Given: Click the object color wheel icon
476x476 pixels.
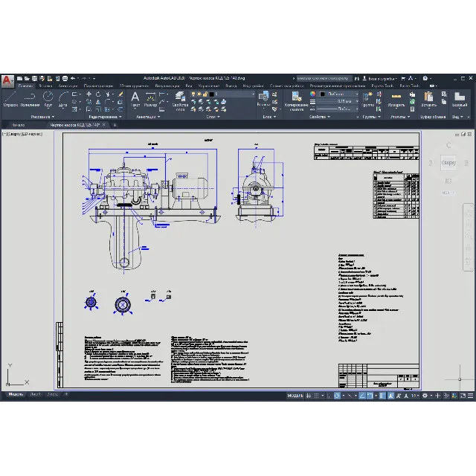Looking at the screenshot, I should pos(312,94).
